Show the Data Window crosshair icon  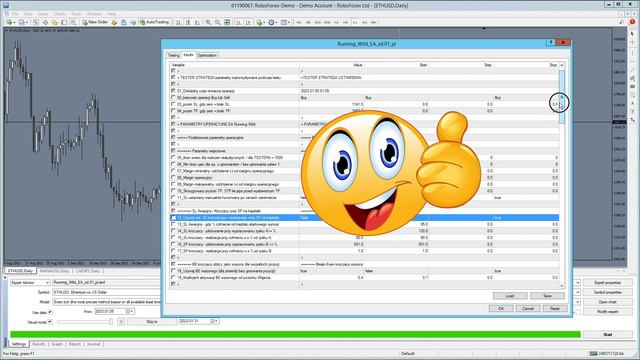45,22
